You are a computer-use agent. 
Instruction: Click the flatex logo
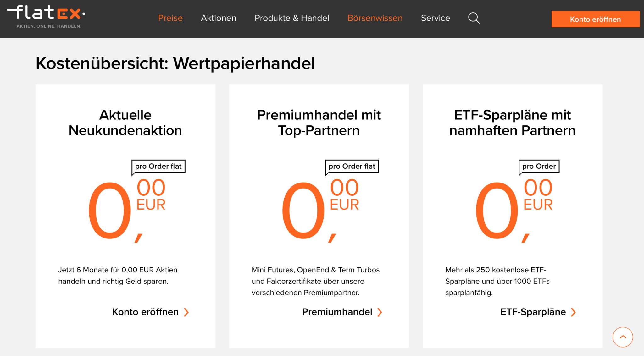tap(46, 17)
